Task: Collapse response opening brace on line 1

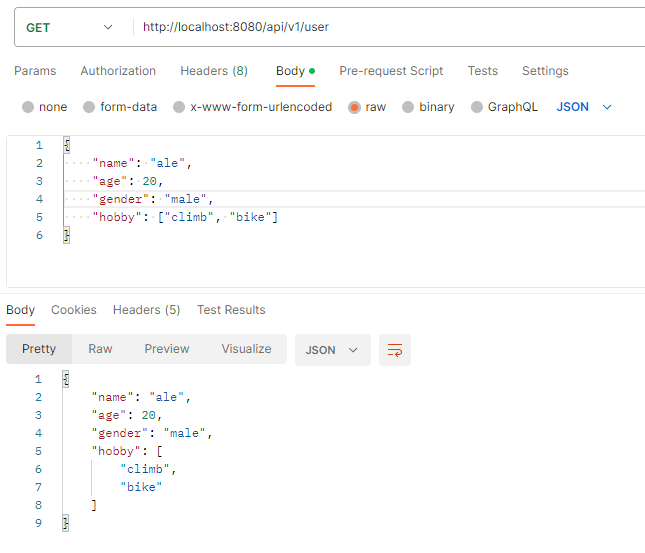Action: pos(65,379)
